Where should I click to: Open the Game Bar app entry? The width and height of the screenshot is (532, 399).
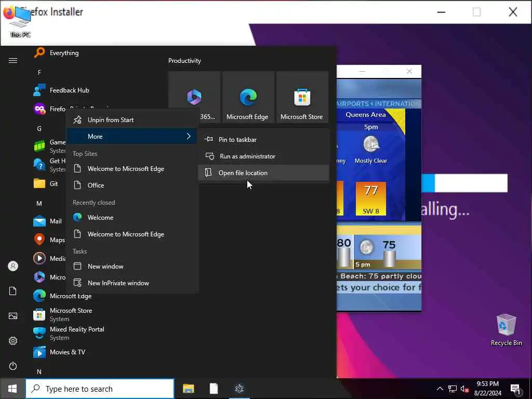click(49, 146)
